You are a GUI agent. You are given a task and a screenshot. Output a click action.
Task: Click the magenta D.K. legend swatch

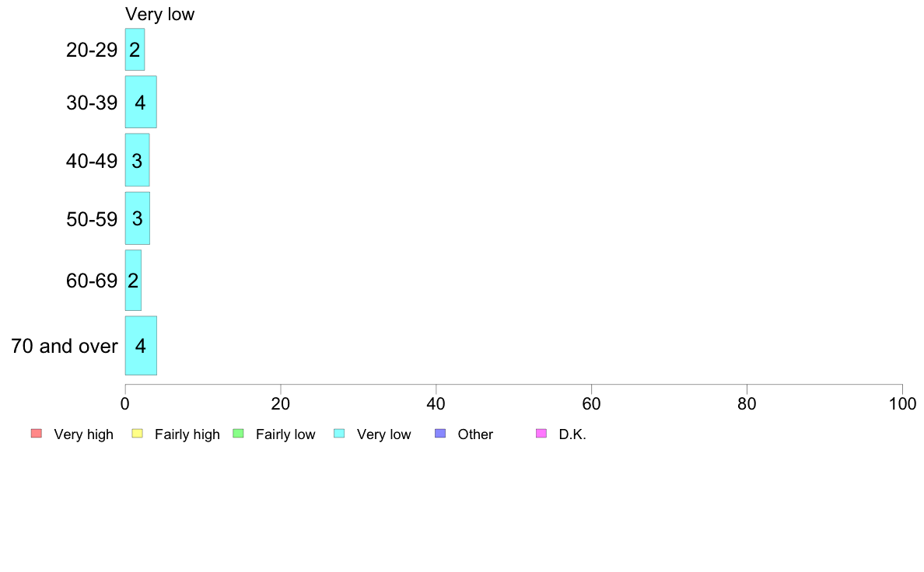(x=541, y=434)
